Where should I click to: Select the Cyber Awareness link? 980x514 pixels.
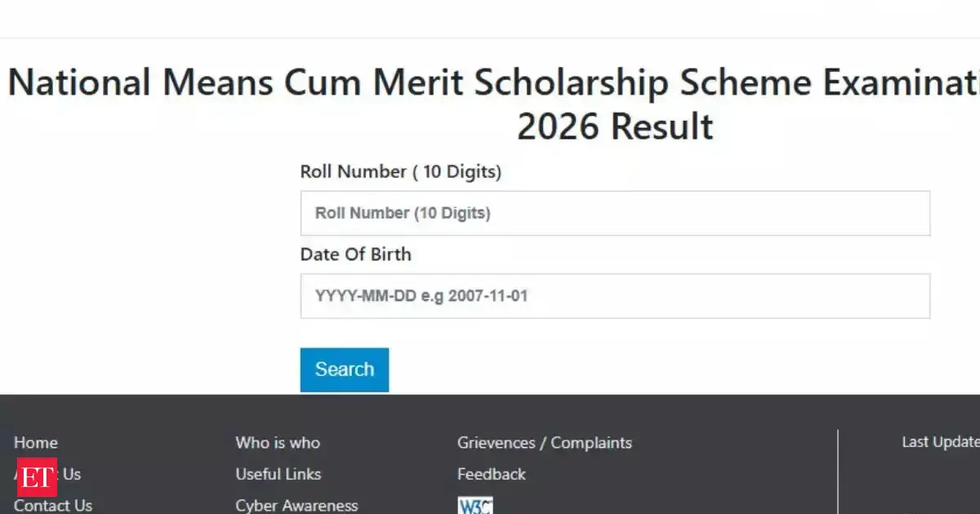(296, 505)
